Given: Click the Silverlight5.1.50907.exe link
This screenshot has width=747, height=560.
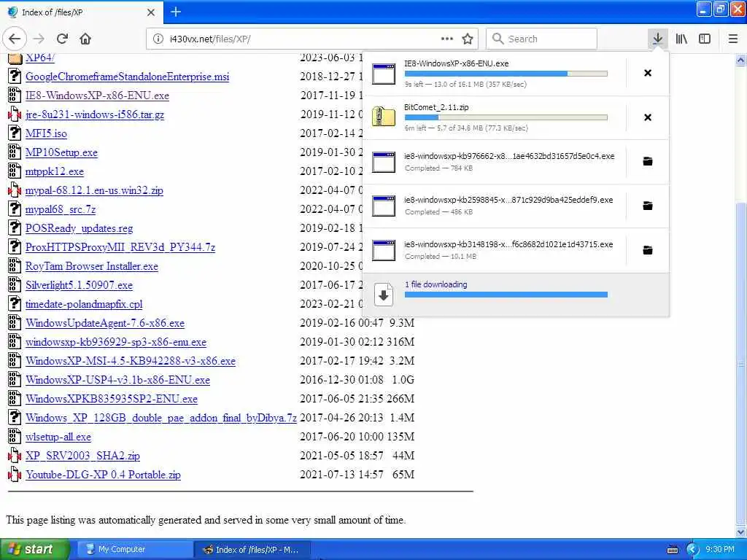Looking at the screenshot, I should coord(79,285).
